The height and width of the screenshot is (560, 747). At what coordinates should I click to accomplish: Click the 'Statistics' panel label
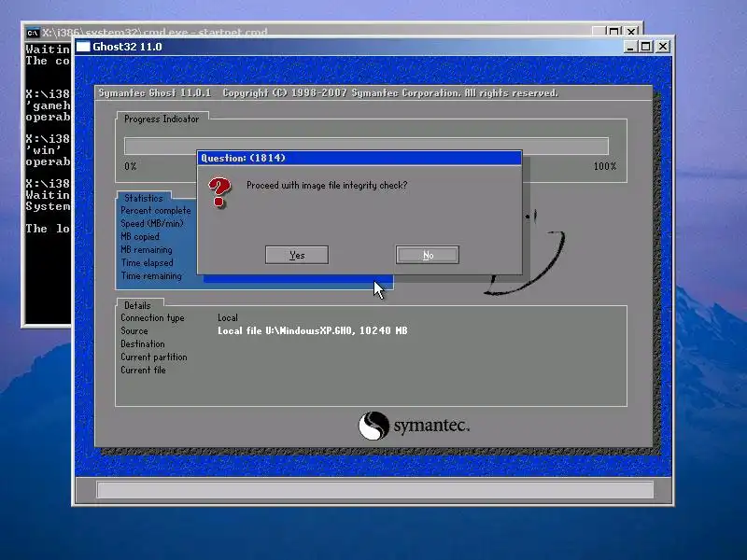coord(144,198)
